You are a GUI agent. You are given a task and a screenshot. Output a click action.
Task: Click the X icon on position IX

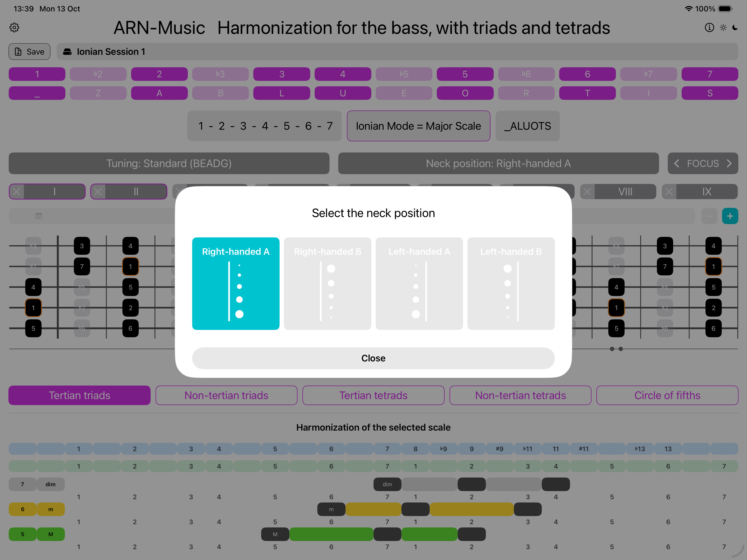coord(669,192)
